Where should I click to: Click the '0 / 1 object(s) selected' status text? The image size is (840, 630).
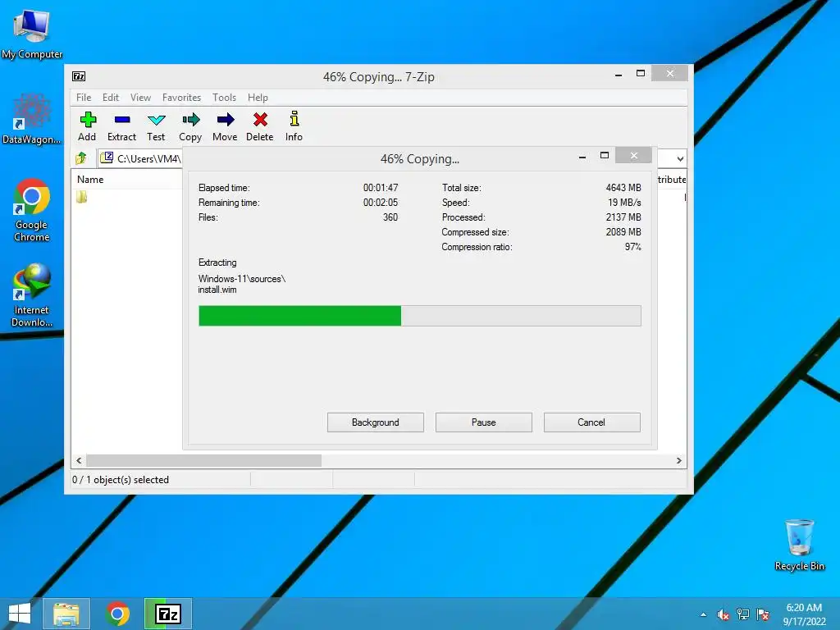pos(121,480)
